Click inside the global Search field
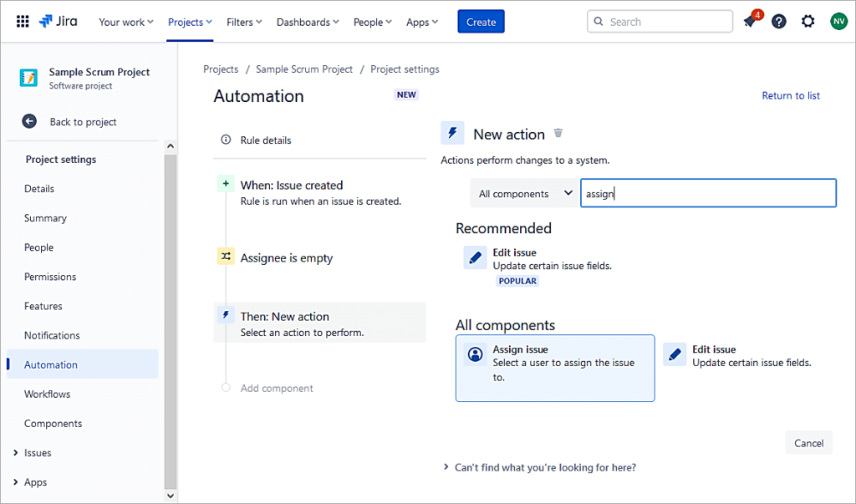 click(660, 21)
